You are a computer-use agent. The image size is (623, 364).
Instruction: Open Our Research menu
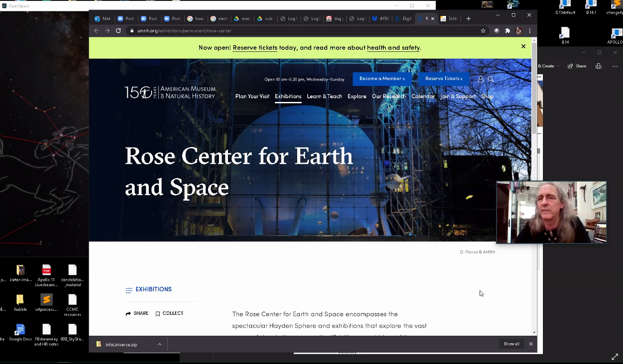(389, 96)
